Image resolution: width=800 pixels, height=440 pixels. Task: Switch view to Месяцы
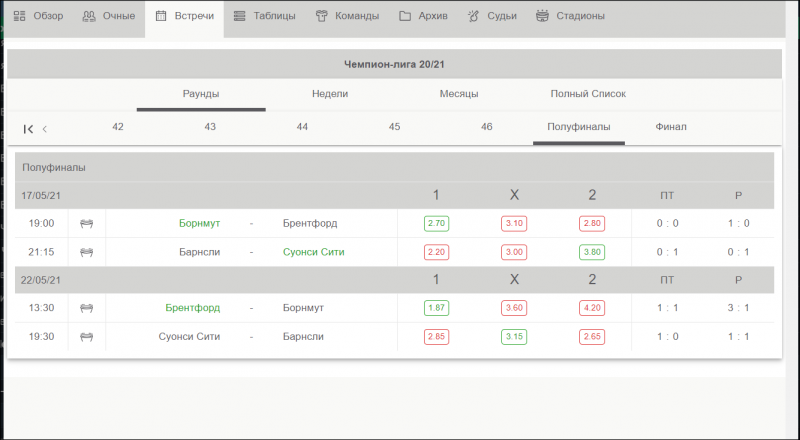pyautogui.click(x=459, y=94)
